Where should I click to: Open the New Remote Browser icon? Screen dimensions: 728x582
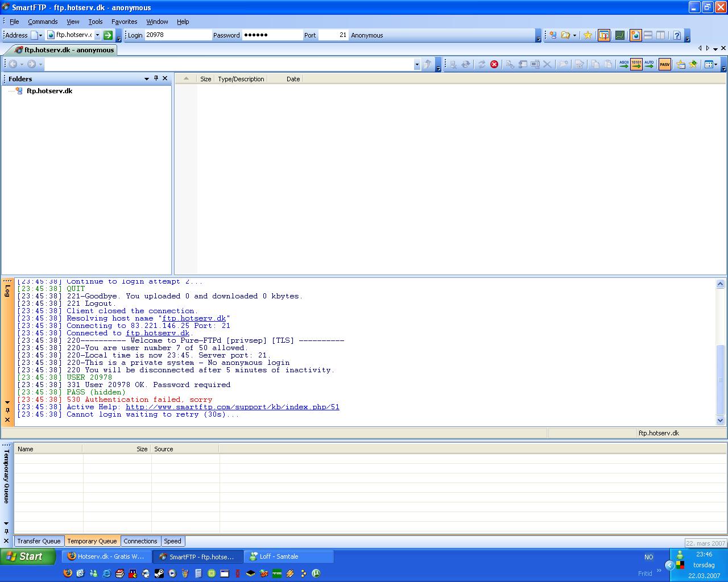(552, 35)
